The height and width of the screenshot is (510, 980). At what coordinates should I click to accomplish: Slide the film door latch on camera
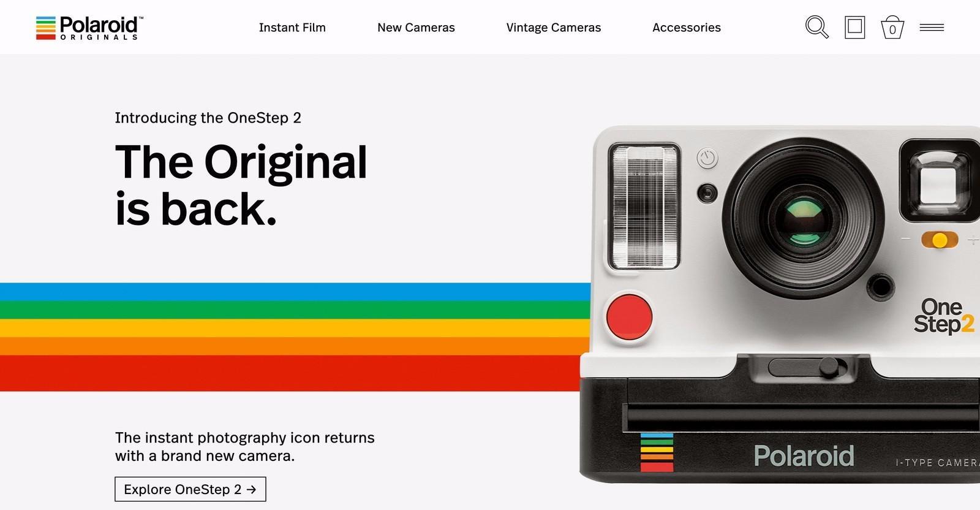click(807, 367)
